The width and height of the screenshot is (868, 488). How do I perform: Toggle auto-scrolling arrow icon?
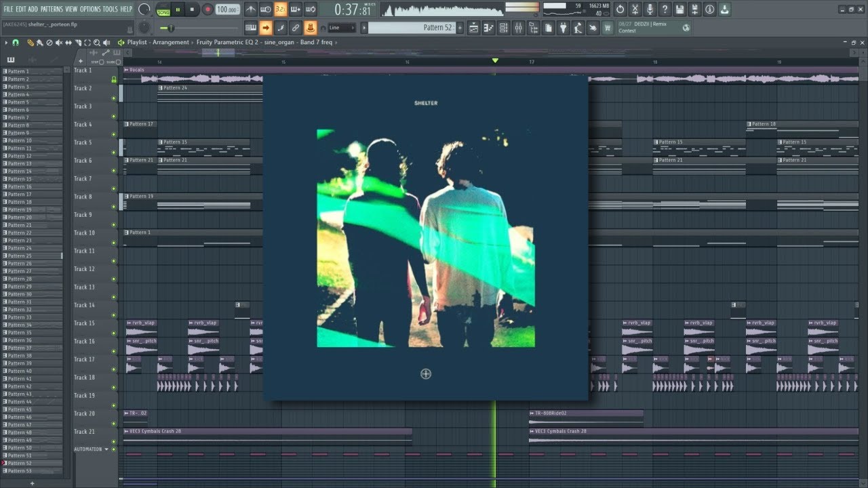(266, 28)
